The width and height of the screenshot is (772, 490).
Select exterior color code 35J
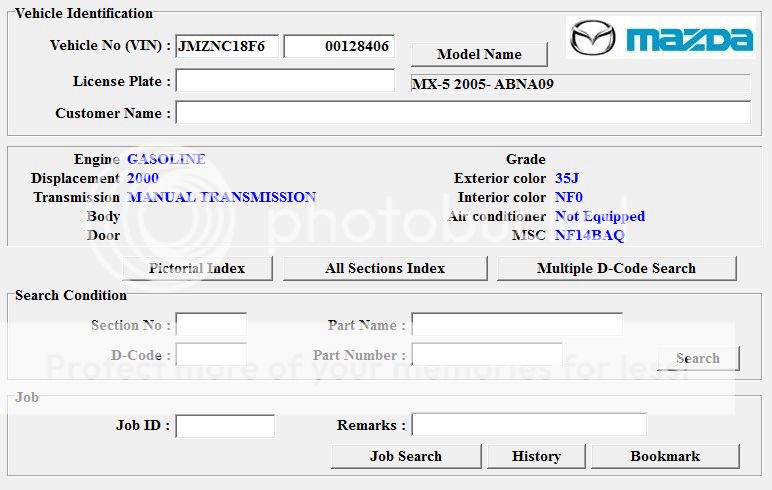[567, 178]
